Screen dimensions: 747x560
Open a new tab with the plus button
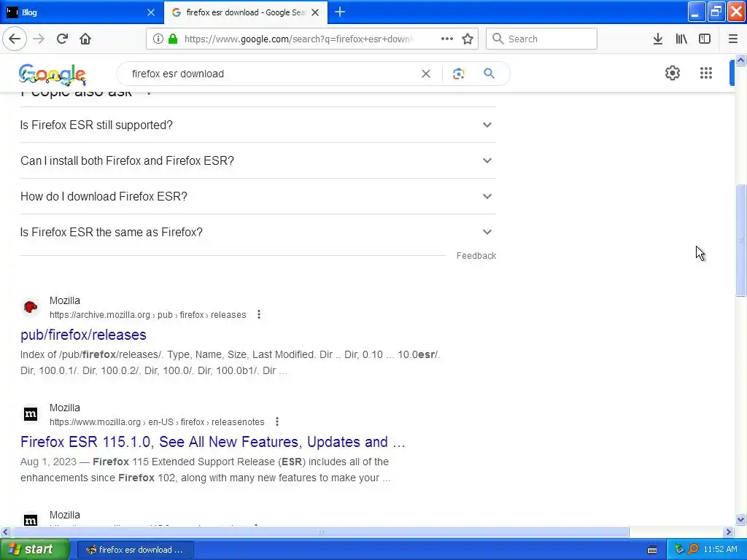340,12
